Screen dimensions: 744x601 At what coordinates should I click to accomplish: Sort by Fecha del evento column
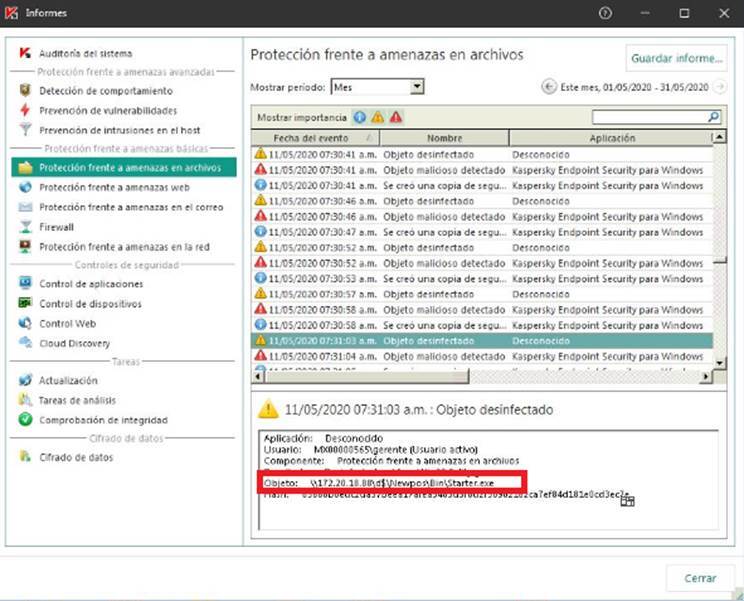click(315, 138)
